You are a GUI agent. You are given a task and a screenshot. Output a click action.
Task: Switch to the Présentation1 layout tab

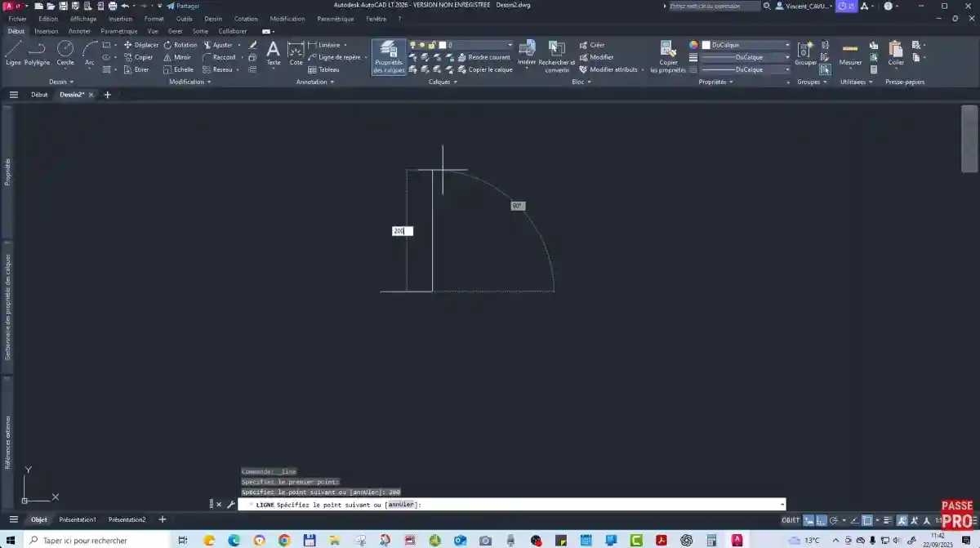pyautogui.click(x=77, y=519)
